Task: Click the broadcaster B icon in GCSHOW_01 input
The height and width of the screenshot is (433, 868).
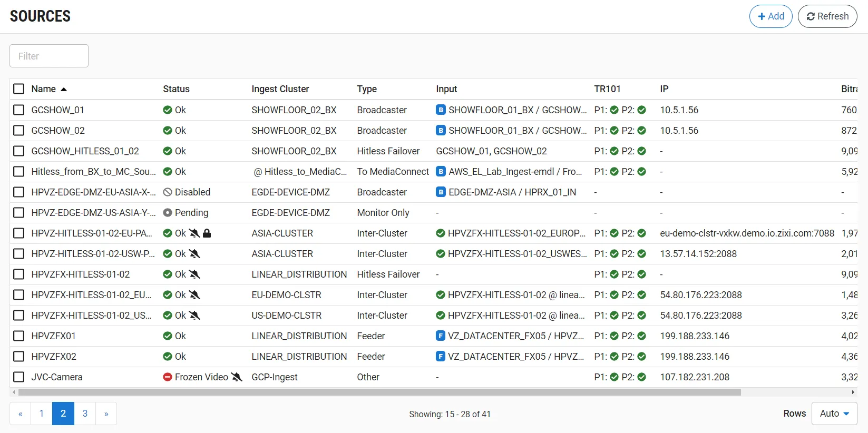Action: click(441, 110)
